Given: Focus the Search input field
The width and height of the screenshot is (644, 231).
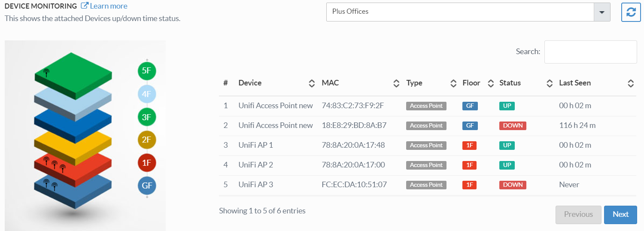Looking at the screenshot, I should (x=590, y=52).
